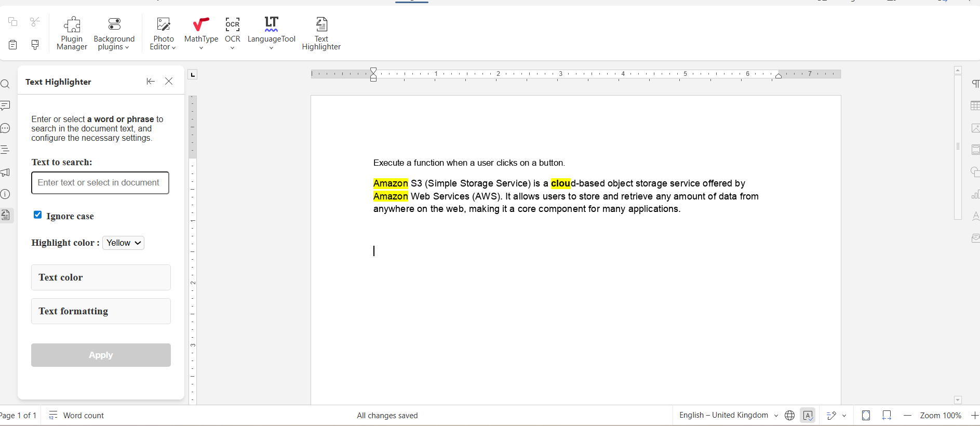Open the English – United Kingdom language dropdown

(729, 415)
